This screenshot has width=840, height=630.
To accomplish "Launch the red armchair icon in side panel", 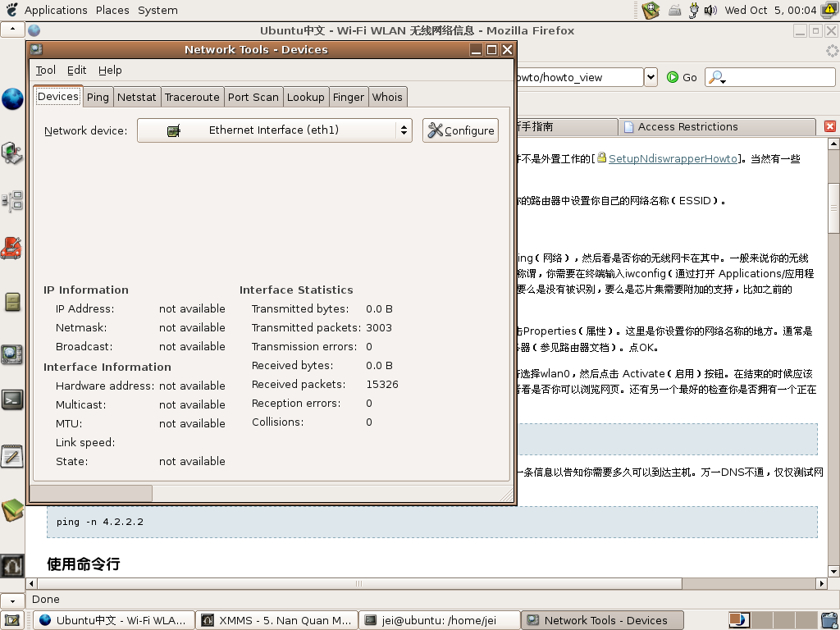I will point(11,249).
